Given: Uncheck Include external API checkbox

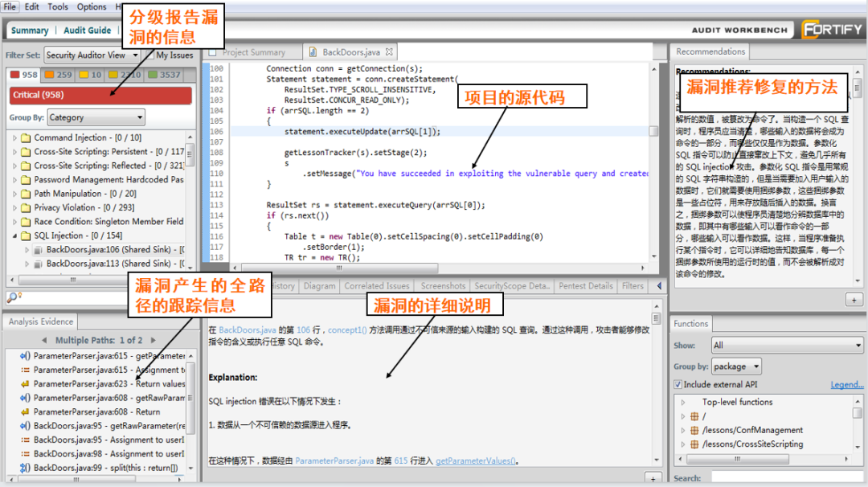Looking at the screenshot, I should coord(677,385).
